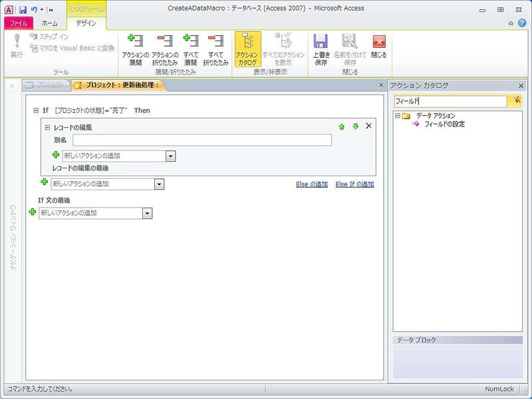Click the レコードの編集の最後 label
The height and width of the screenshot is (399, 532).
80,168
